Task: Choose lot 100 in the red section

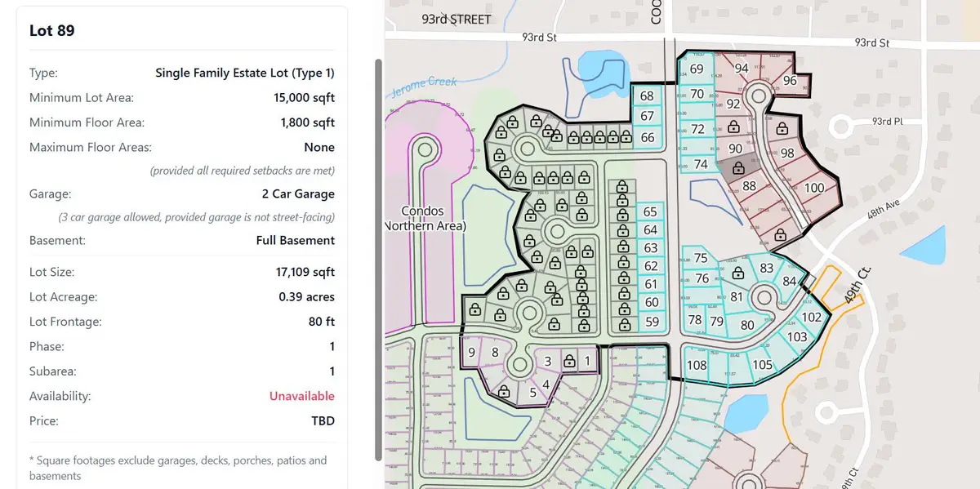Action: tap(813, 189)
